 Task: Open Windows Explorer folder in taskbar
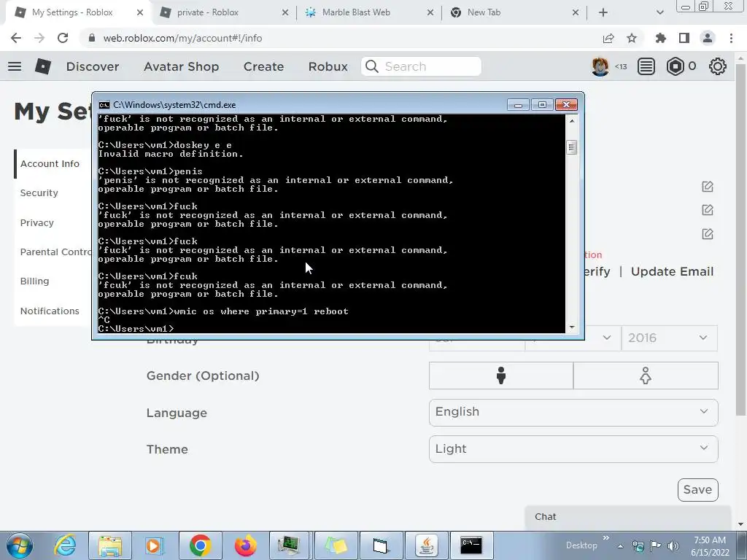click(x=110, y=545)
